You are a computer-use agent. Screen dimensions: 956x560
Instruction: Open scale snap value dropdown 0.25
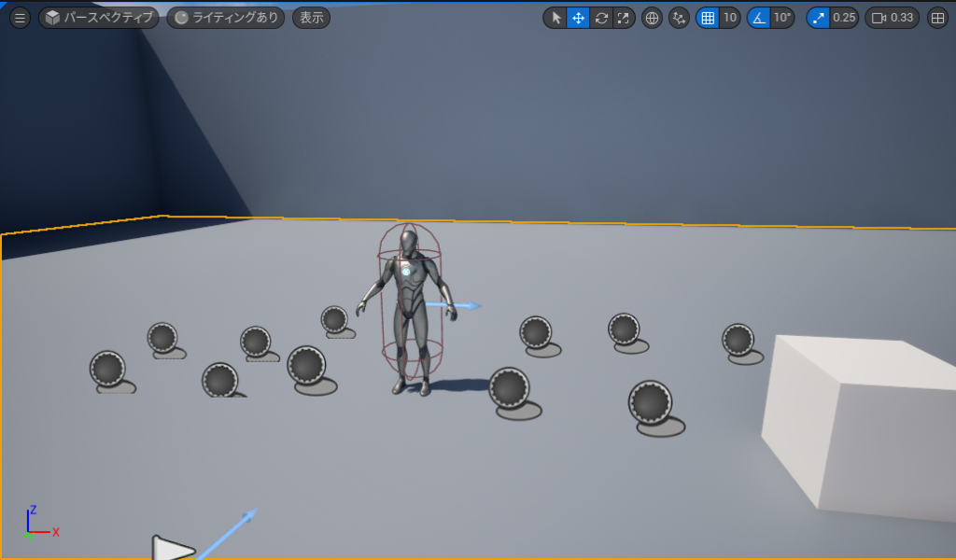[844, 18]
